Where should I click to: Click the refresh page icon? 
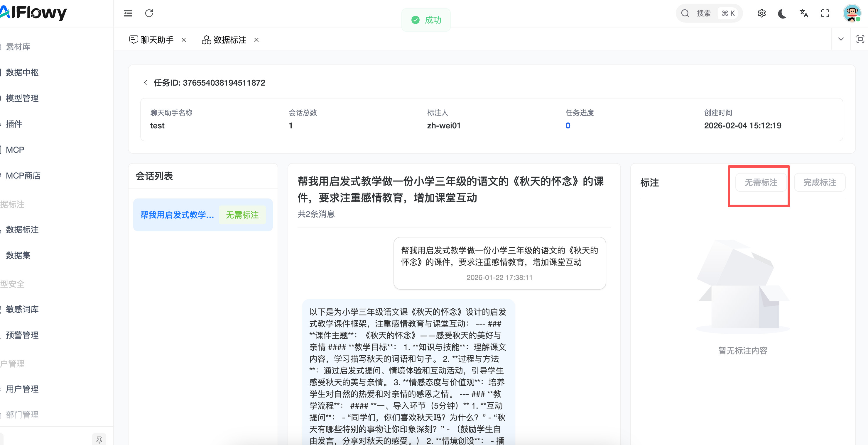(x=149, y=13)
